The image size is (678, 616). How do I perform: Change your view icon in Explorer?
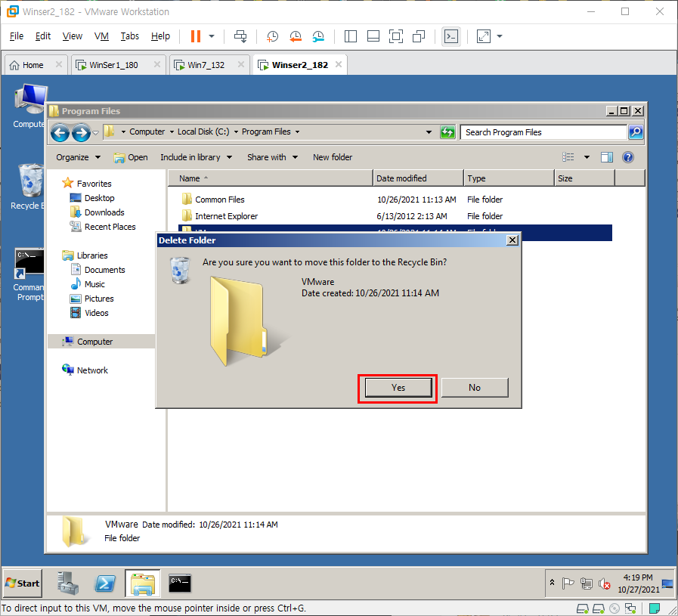(568, 157)
